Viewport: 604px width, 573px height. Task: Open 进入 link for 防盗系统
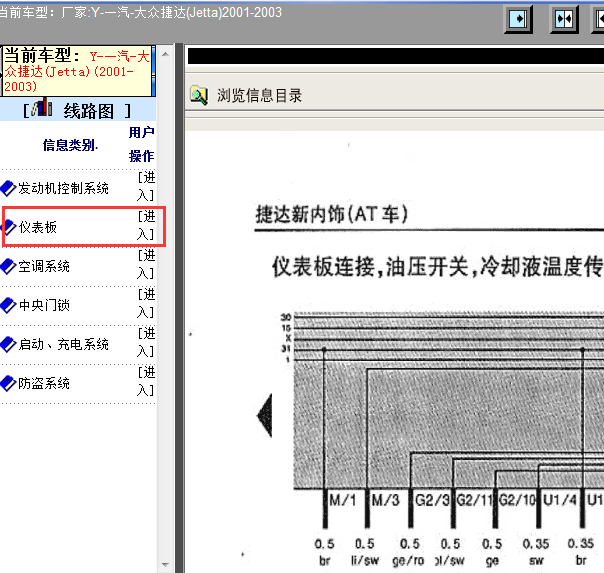pos(146,381)
